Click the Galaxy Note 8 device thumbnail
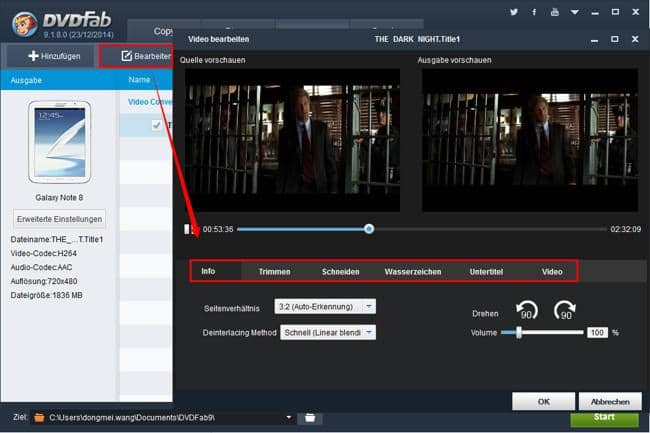Screen dimensions: 650x433 click(x=59, y=142)
